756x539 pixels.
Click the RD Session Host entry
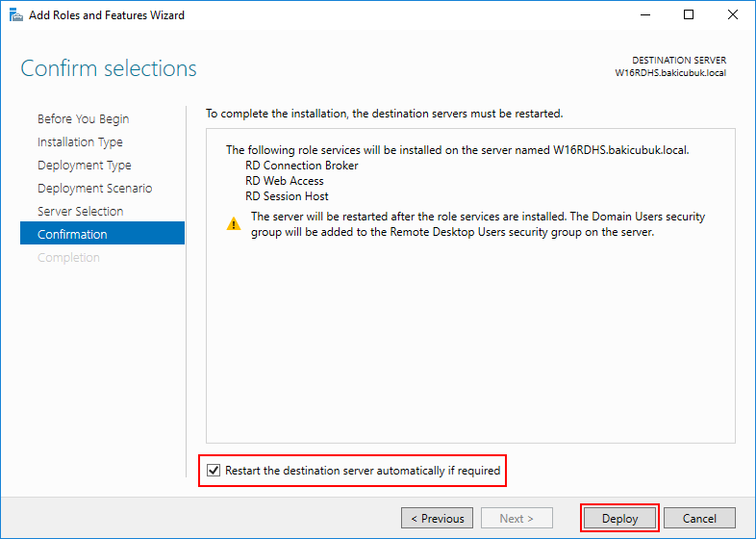(x=287, y=196)
